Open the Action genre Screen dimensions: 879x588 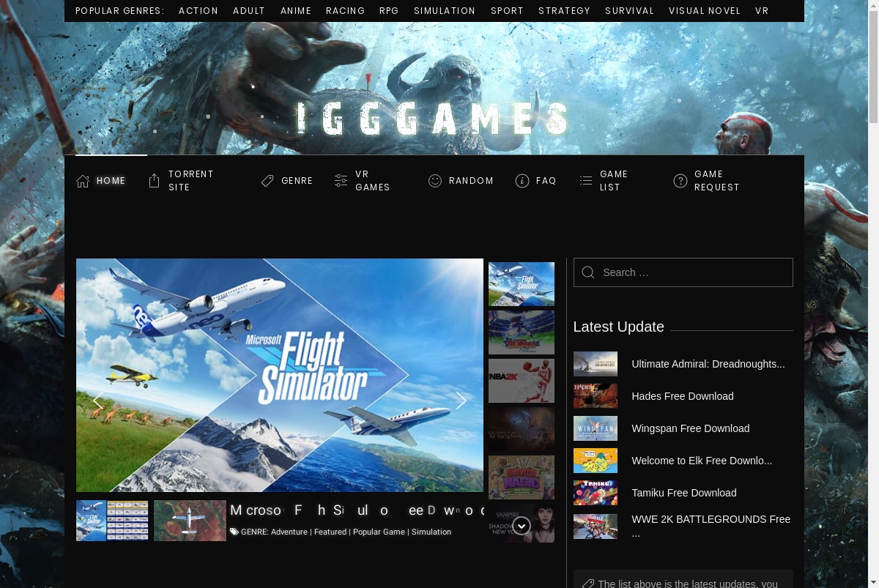(199, 11)
